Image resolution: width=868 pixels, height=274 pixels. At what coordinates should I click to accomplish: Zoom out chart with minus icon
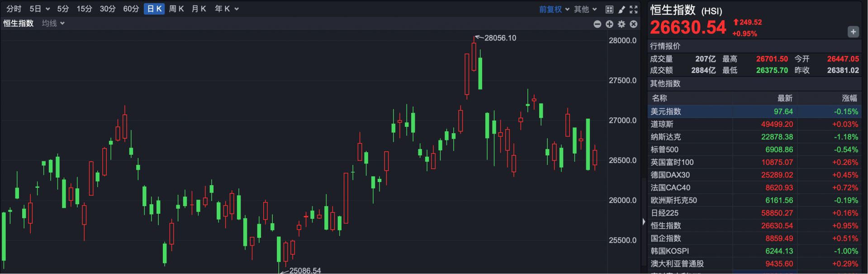point(598,24)
